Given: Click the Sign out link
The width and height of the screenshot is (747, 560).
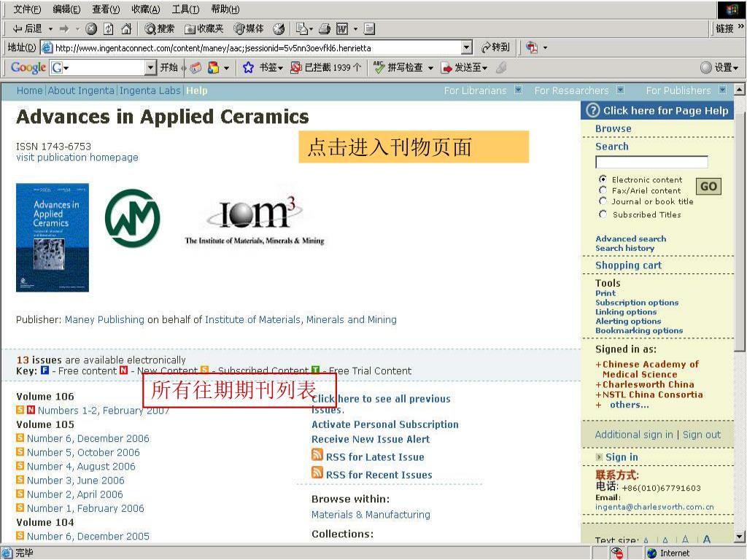Looking at the screenshot, I should tap(702, 435).
